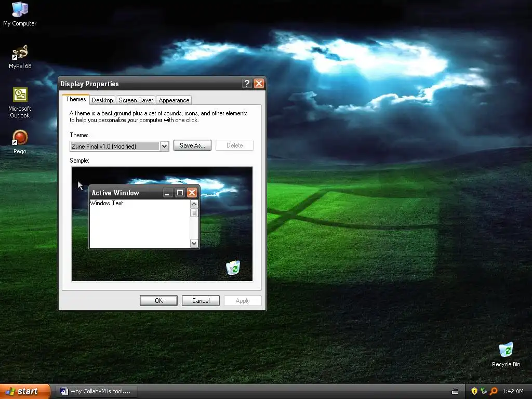Select the MyPal 68 browser shortcut
Screen dimensions: 532x399
[x=20, y=57]
